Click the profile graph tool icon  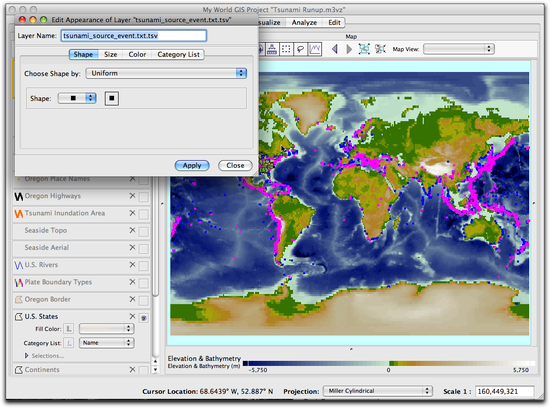315,49
